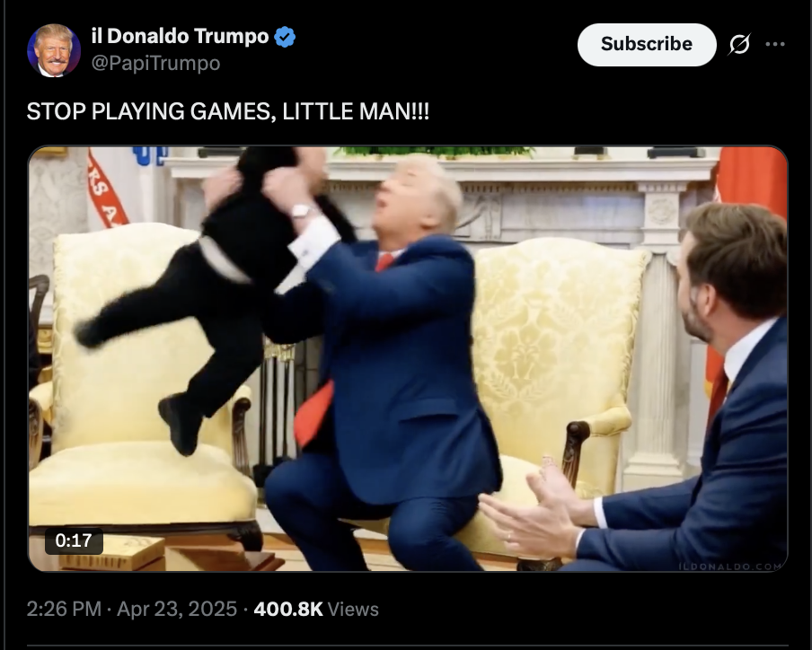The height and width of the screenshot is (650, 812).
Task: Visit the @PapiTrumpo handle link
Action: click(x=156, y=63)
